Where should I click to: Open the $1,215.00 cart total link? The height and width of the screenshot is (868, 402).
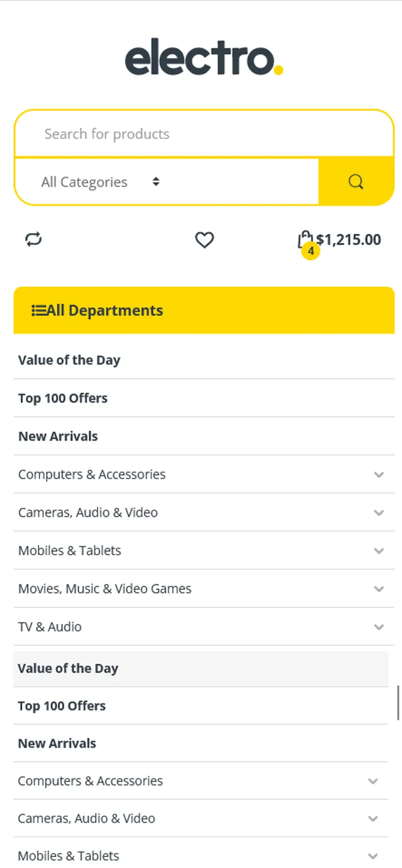[349, 240]
